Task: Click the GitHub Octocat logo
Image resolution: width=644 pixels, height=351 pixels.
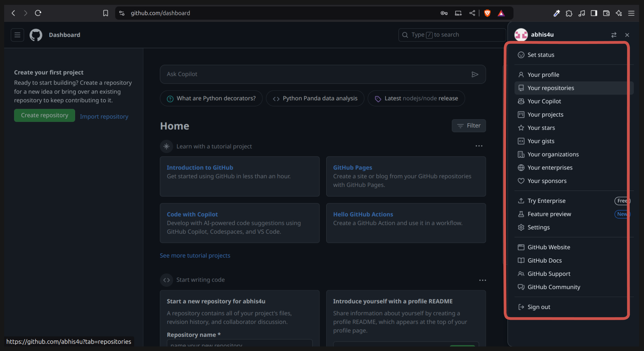Action: 36,35
